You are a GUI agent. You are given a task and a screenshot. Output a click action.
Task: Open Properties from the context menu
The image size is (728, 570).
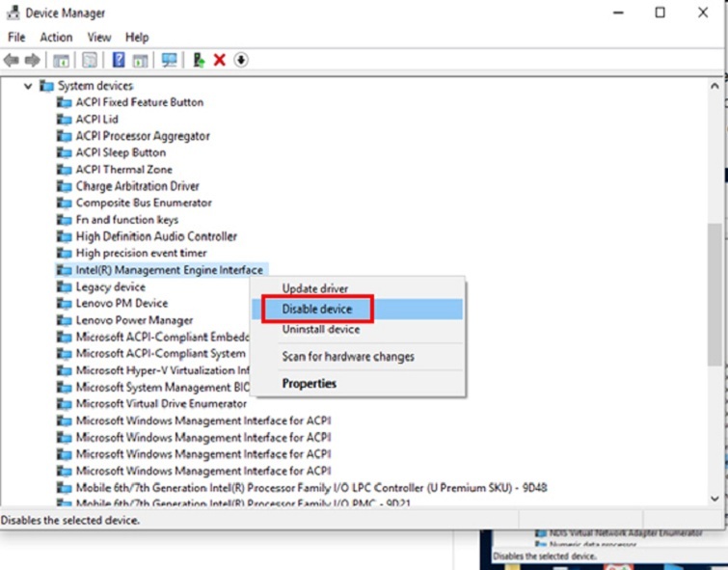click(x=309, y=384)
